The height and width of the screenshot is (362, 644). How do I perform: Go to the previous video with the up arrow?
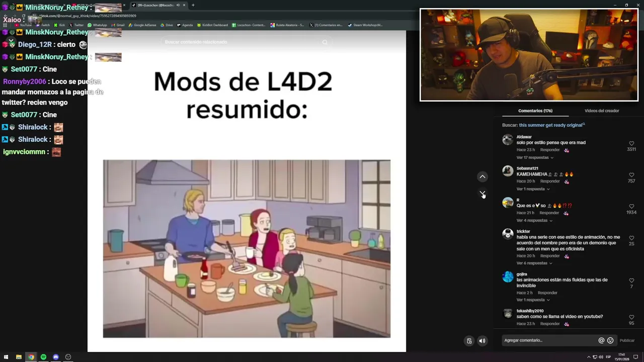[482, 176]
